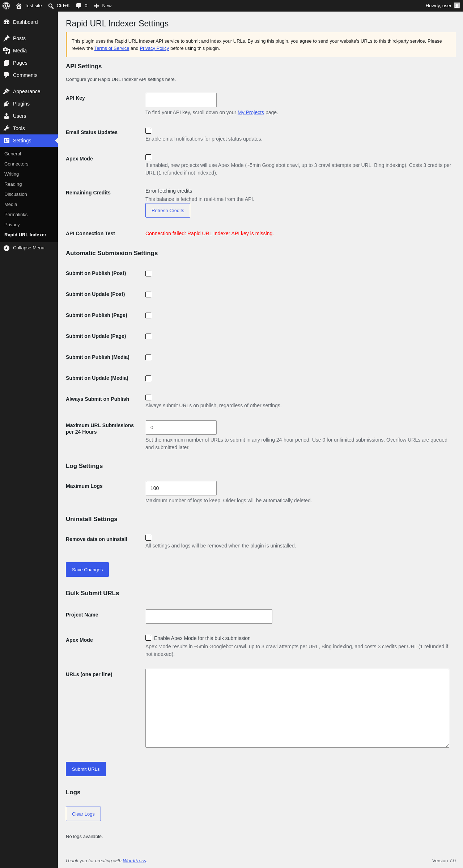The image size is (463, 868).
Task: Focus the API Key input field
Action: pos(181,100)
